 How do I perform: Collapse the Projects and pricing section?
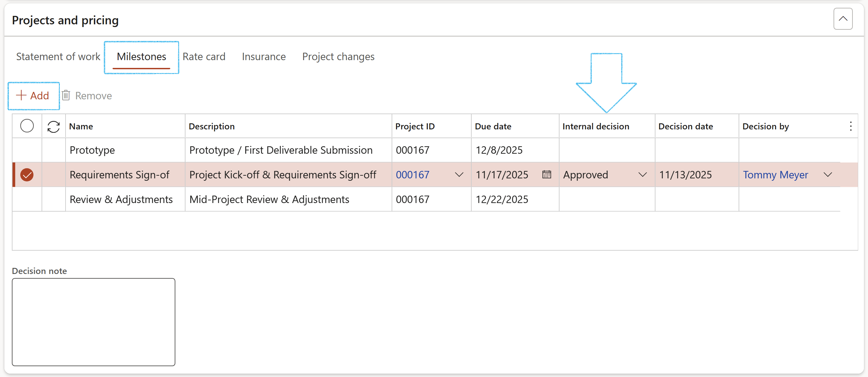pos(843,19)
